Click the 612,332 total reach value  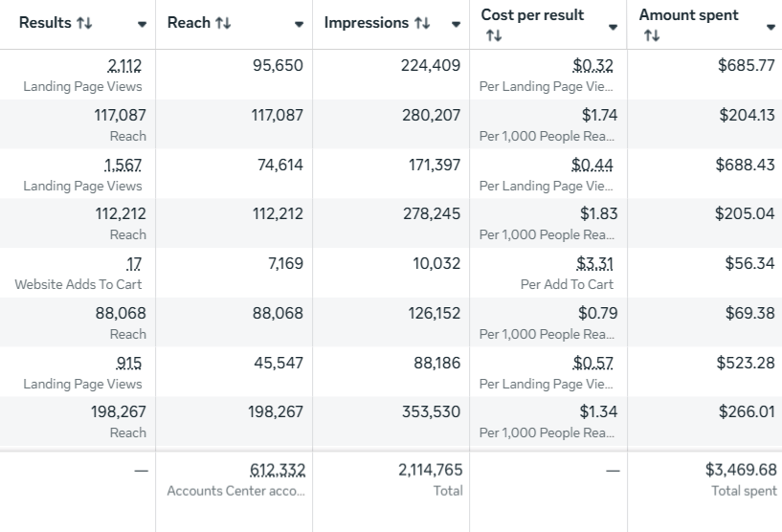point(278,470)
